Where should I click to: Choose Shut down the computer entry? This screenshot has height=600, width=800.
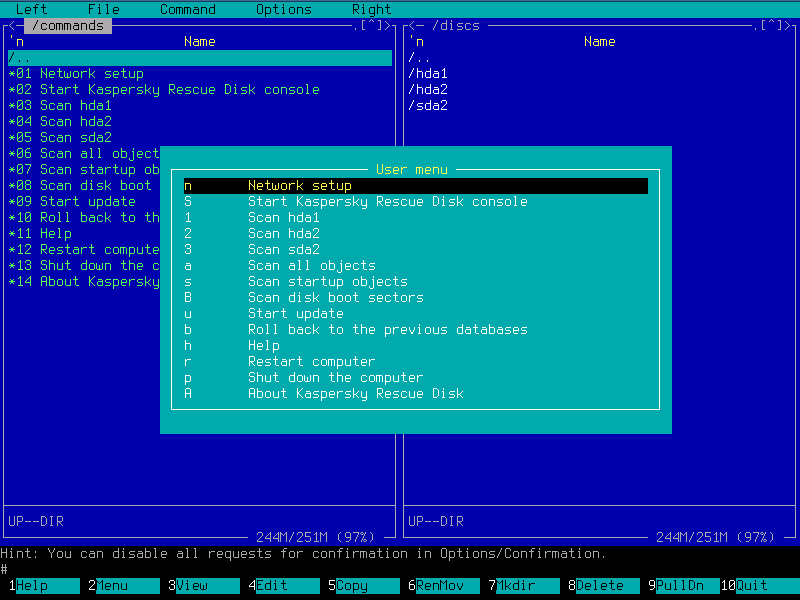click(x=416, y=378)
